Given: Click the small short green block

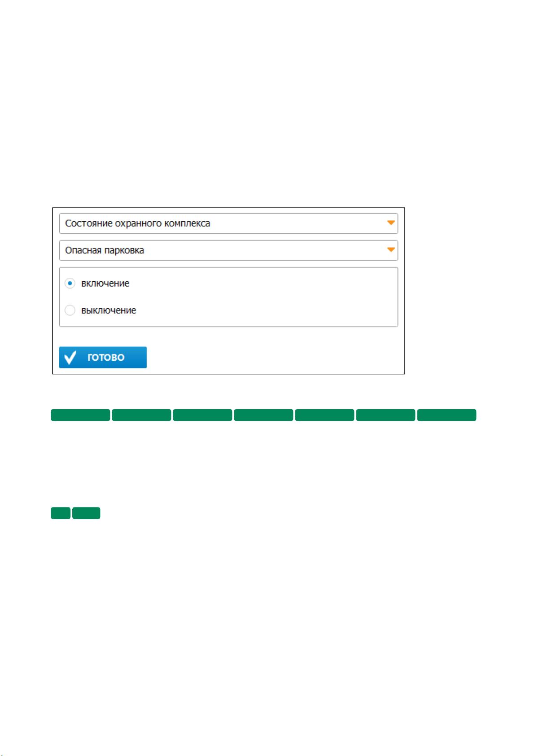Looking at the screenshot, I should [x=61, y=513].
